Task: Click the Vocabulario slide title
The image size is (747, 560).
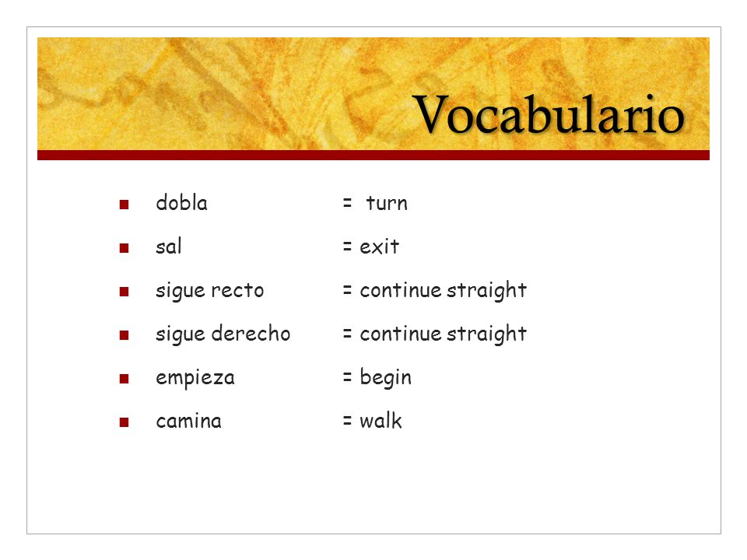Action: (551, 114)
